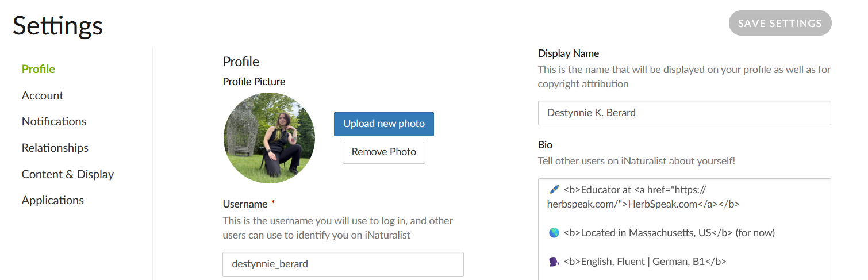Go to Notifications settings
This screenshot has width=868, height=280.
pos(54,121)
